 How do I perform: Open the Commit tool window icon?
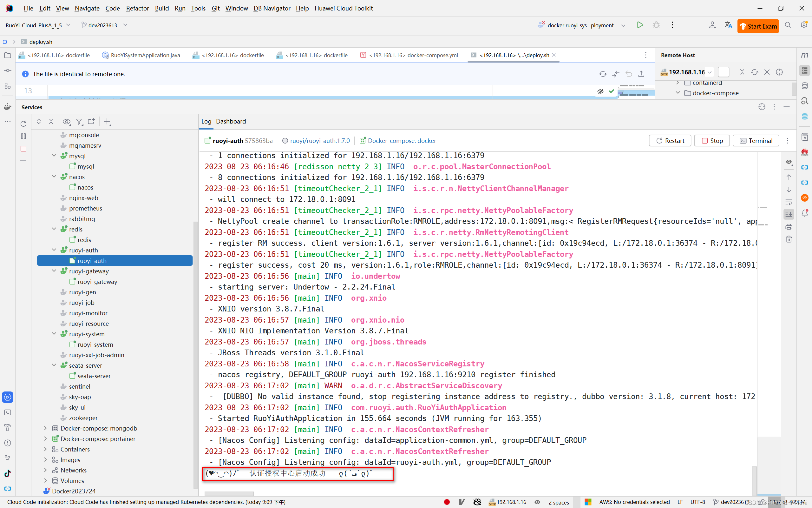tap(7, 70)
